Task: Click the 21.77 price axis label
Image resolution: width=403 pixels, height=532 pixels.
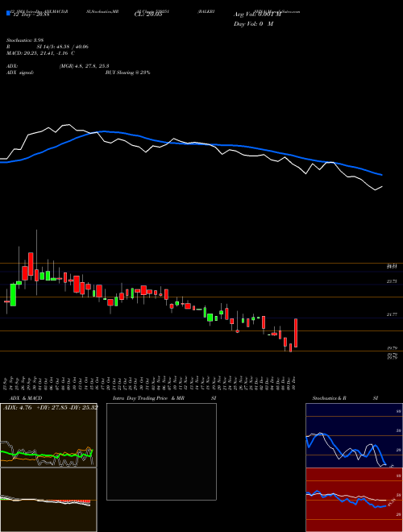Action: (392, 315)
